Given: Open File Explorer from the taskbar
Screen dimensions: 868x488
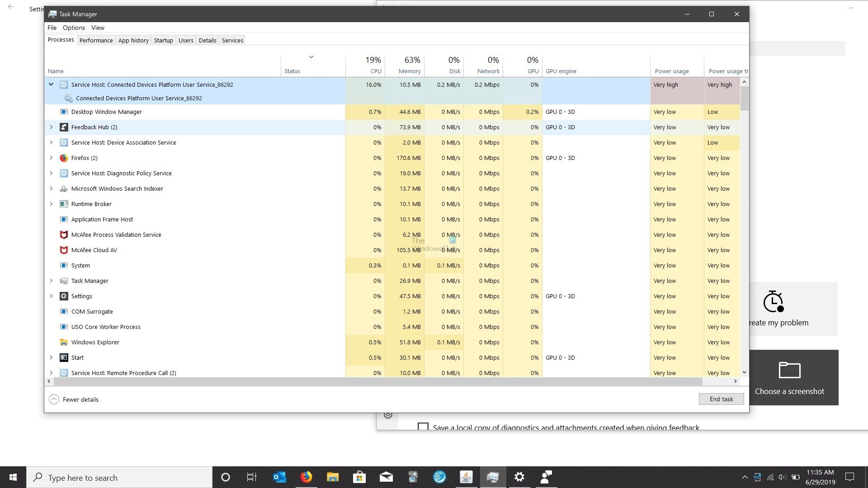Looking at the screenshot, I should click(x=333, y=477).
